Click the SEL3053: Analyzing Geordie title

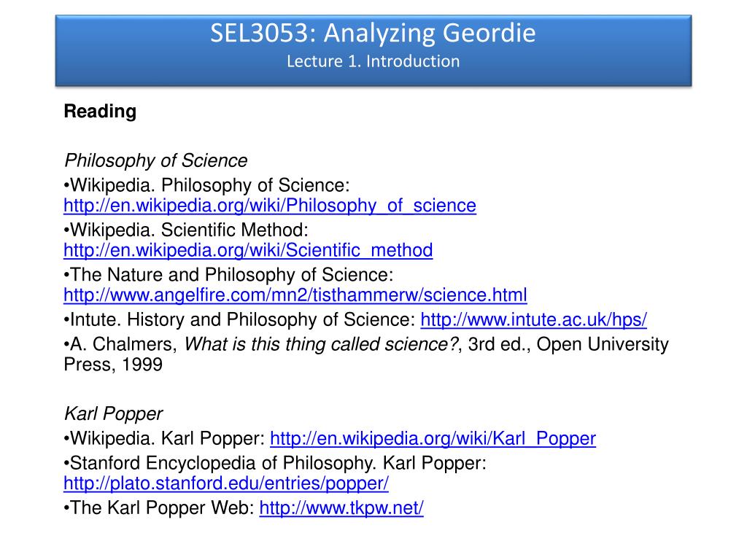pyautogui.click(x=373, y=33)
